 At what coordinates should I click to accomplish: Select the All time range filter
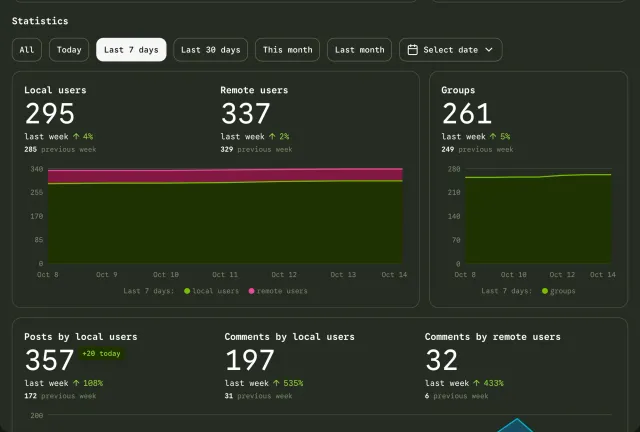(27, 50)
